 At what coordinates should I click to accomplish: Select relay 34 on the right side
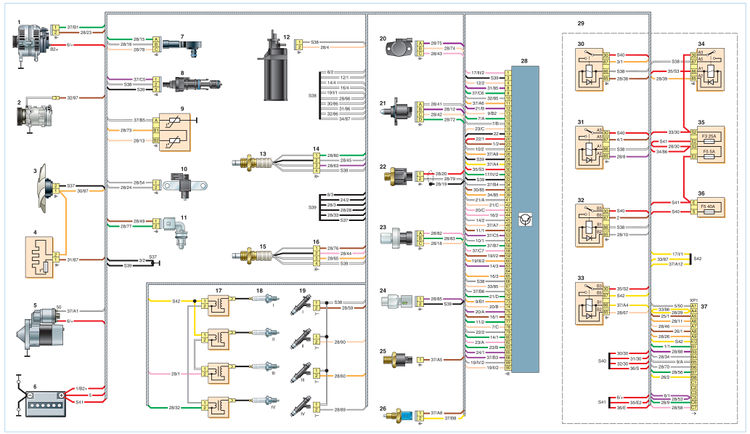click(x=710, y=69)
